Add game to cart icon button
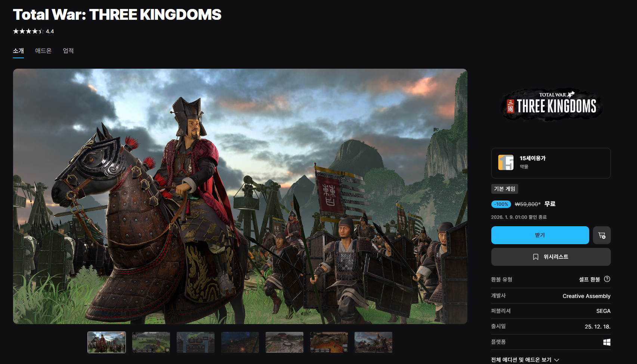The image size is (637, 364). (x=602, y=235)
